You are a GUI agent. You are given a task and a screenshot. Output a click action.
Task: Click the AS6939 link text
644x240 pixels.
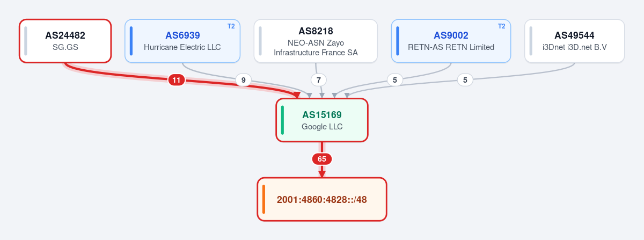182,35
